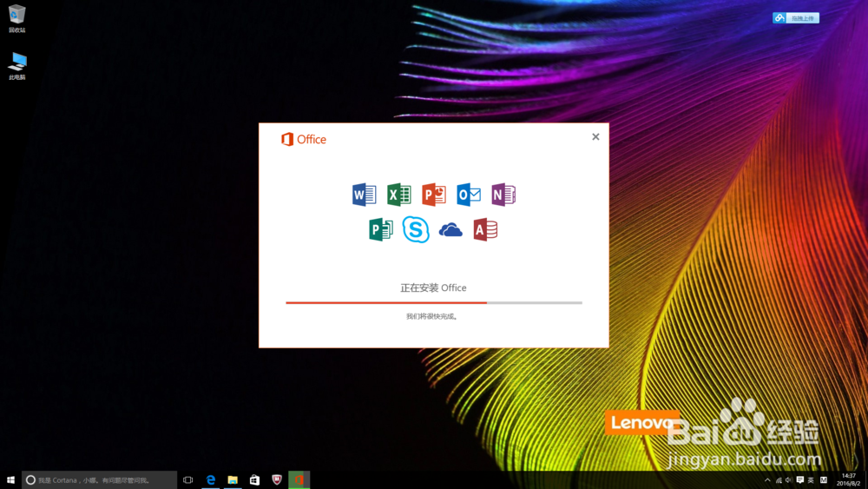868x489 pixels.
Task: Click the PowerPoint icon in Office installer
Action: 434,195
